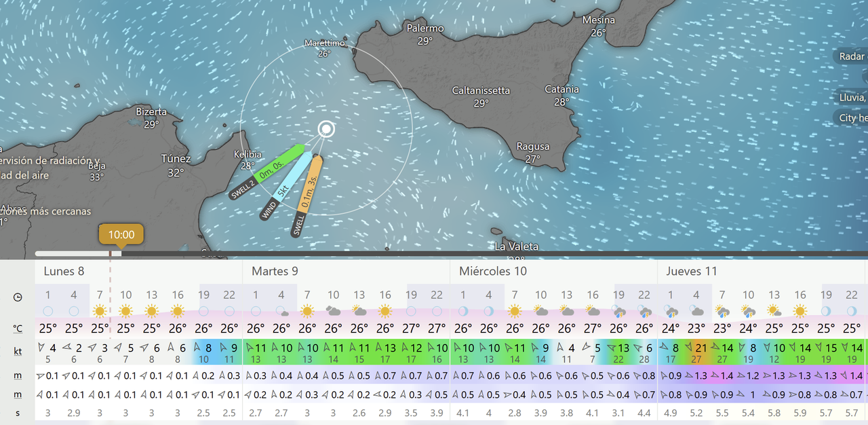Click wind gust value 28
This screenshot has width=868, height=425.
(x=644, y=360)
